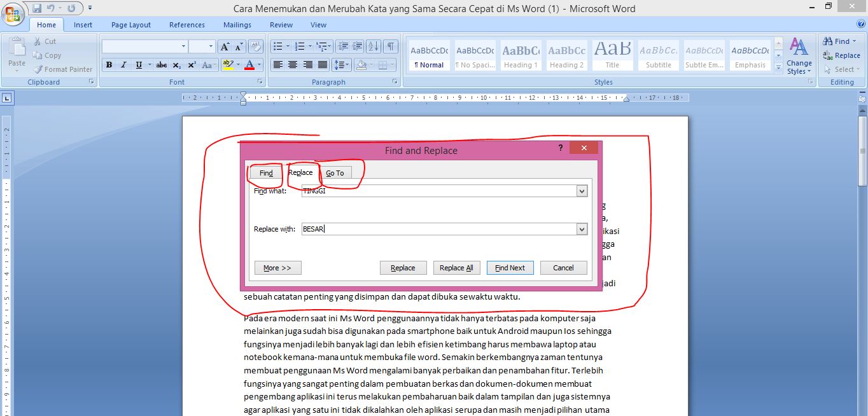
Task: Center align the paragraph text
Action: pyautogui.click(x=291, y=64)
